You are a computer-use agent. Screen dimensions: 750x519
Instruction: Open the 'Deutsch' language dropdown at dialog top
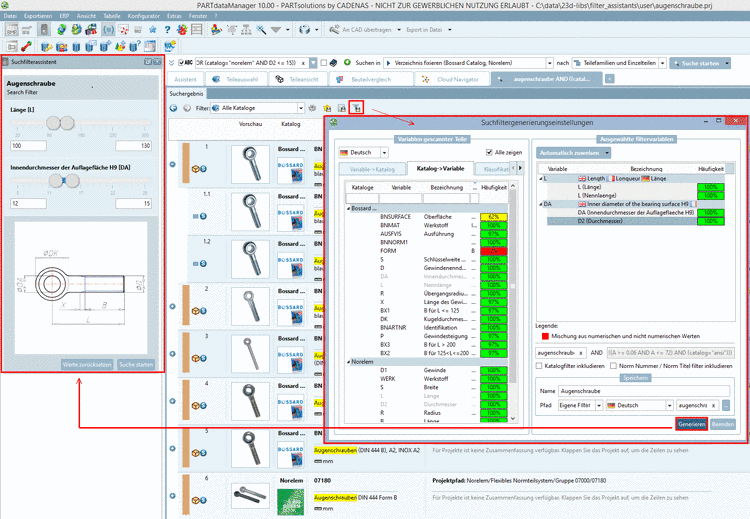(363, 153)
